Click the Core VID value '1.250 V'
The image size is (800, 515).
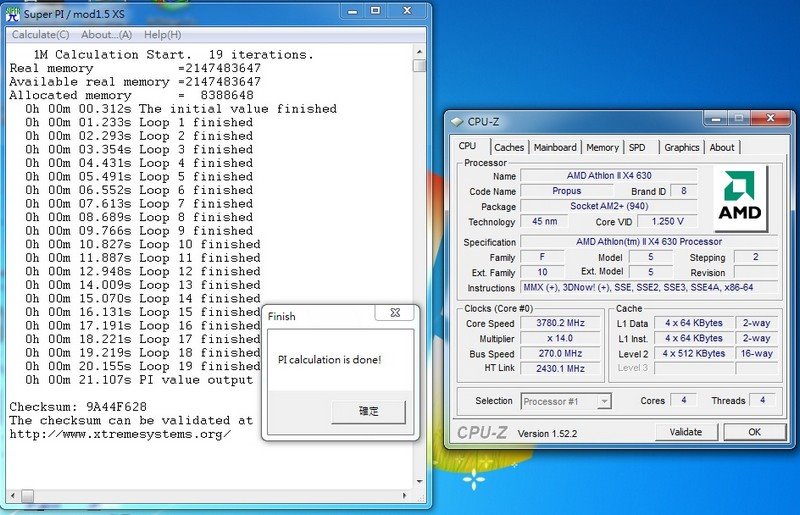coord(667,222)
